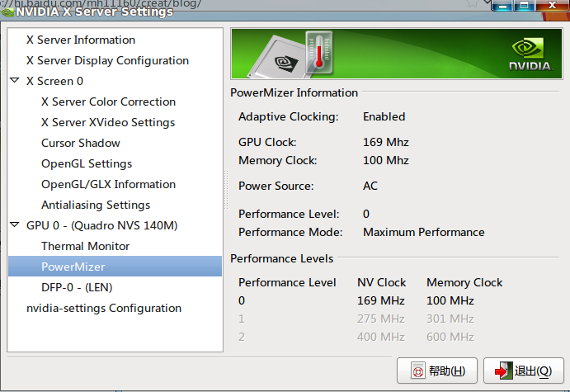The image size is (570, 392).
Task: Select X Server XVideo Settings
Action: click(108, 122)
